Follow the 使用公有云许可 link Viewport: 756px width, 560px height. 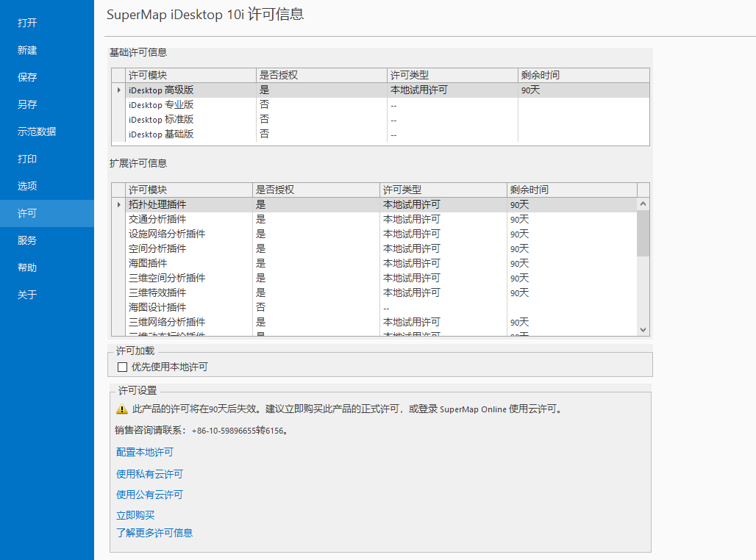point(149,495)
